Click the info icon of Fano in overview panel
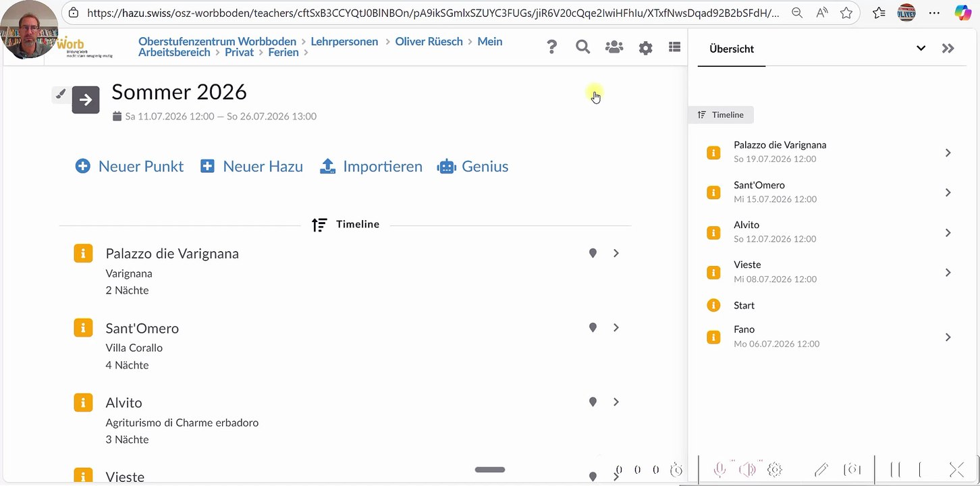The image size is (980, 486). 713,337
